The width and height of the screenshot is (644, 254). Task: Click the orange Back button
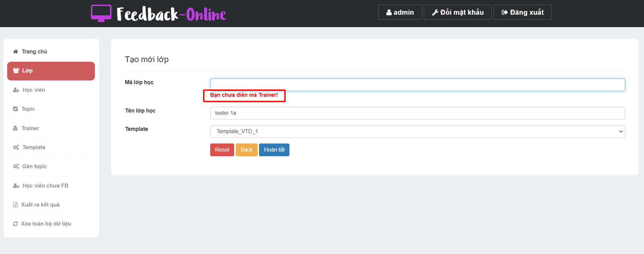(x=246, y=150)
